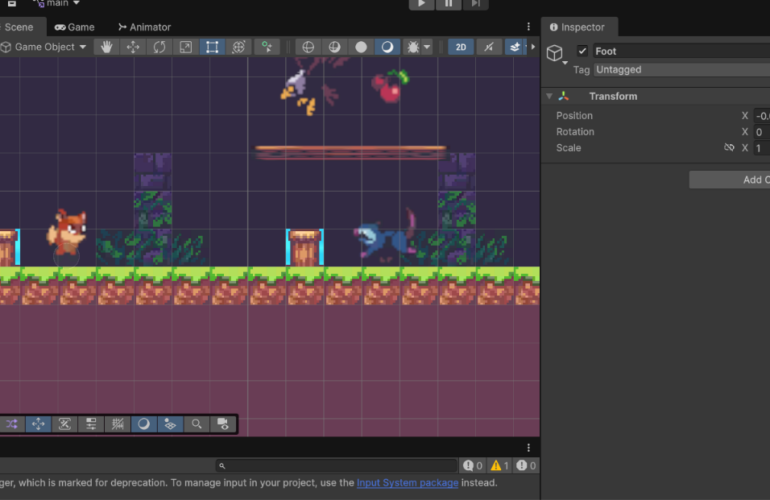Screen dimensions: 770x500
Task: Click the Add Component button
Action: coord(730,180)
